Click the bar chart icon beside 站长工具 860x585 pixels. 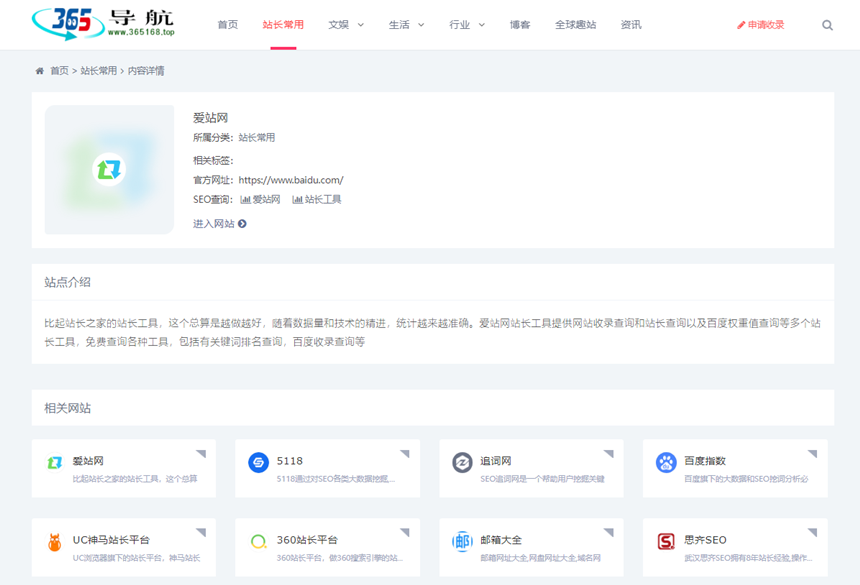[297, 200]
